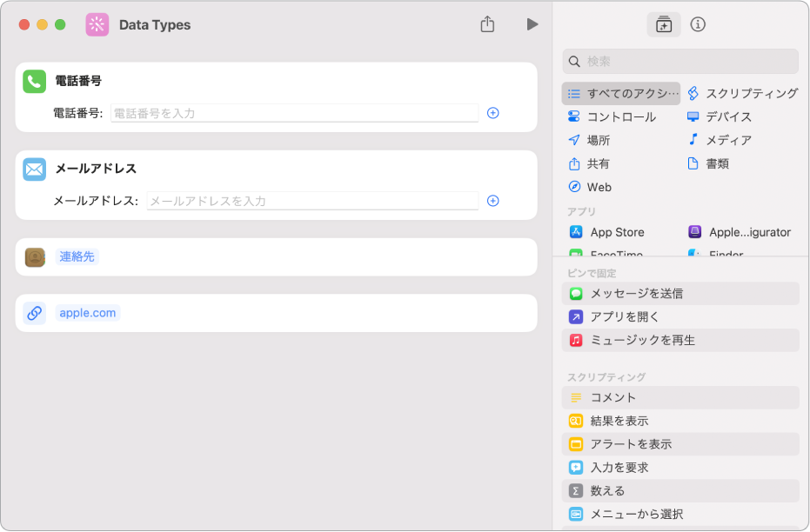Click the green phone icon of 電話番号 action
This screenshot has width=810, height=532.
pos(35,82)
